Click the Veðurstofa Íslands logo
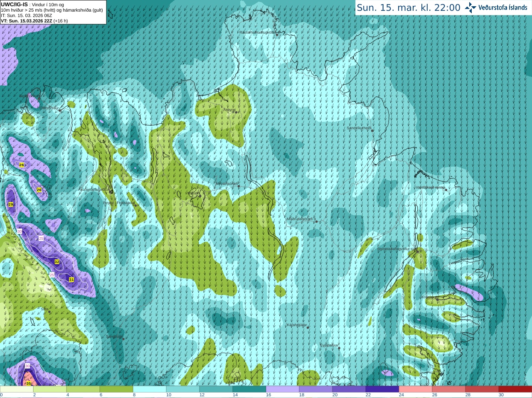Image resolution: width=532 pixels, height=398 pixels. point(496,7)
